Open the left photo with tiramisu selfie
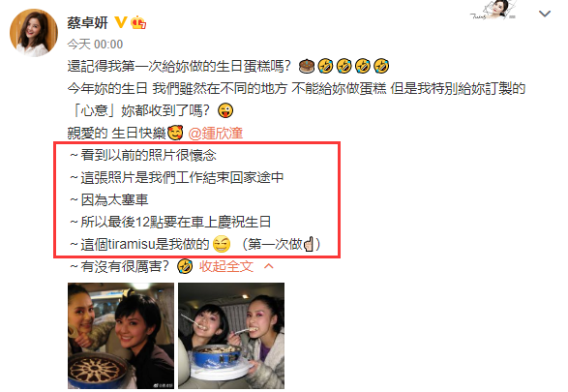Viewport: 568px width, 392px height. (x=121, y=336)
